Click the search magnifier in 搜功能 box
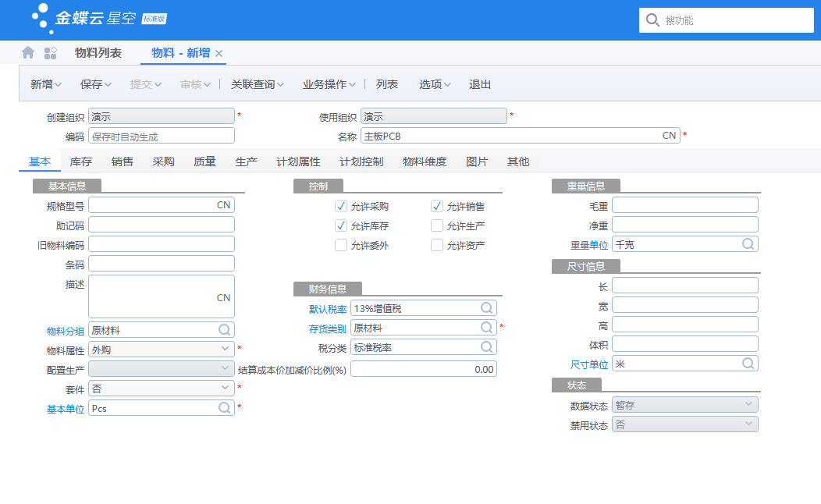 coord(652,20)
